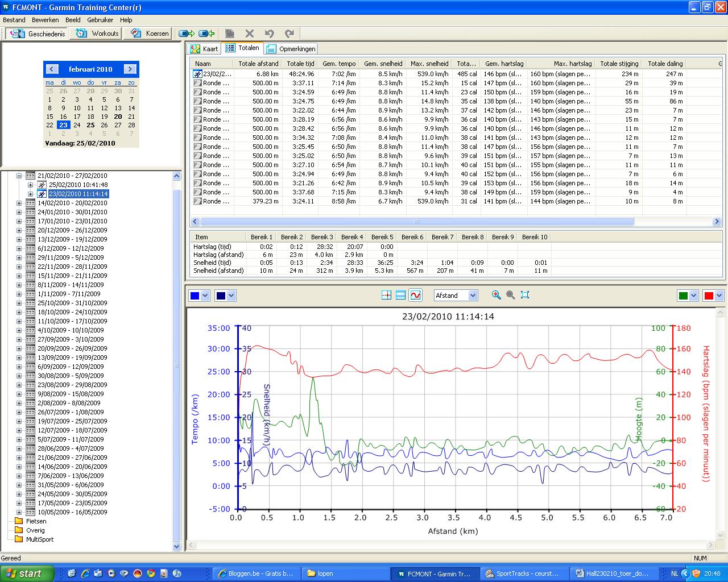
Task: Go to previous month in calendar
Action: pos(52,69)
